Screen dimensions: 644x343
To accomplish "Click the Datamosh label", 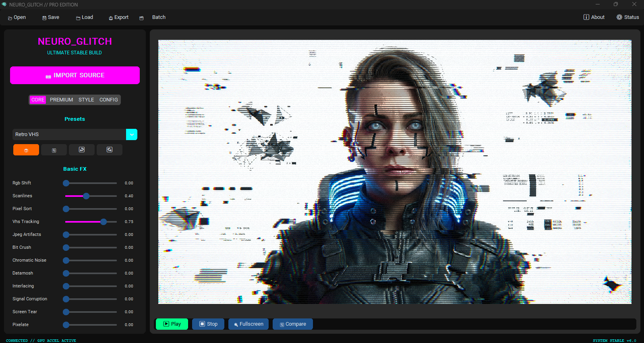I will click(23, 273).
